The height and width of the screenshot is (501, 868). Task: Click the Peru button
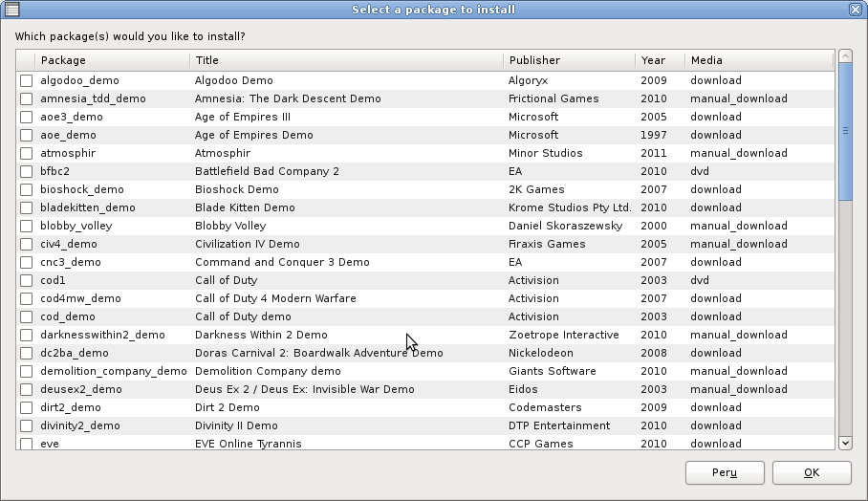coord(725,473)
